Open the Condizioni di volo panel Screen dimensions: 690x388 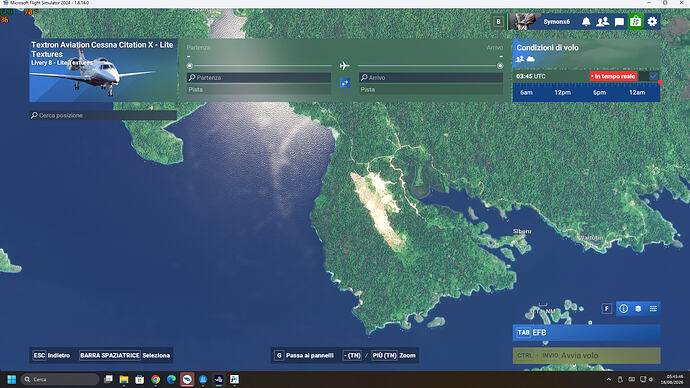(586, 53)
